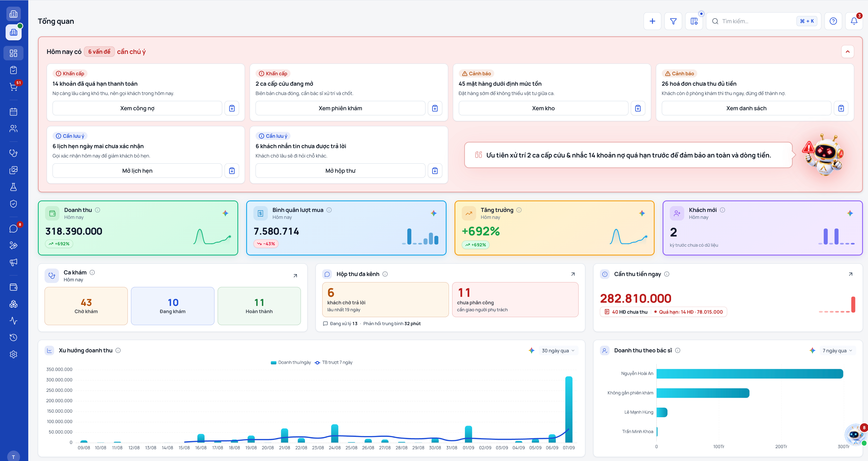Open the 6 khách chờ trả lời tile

[385, 300]
